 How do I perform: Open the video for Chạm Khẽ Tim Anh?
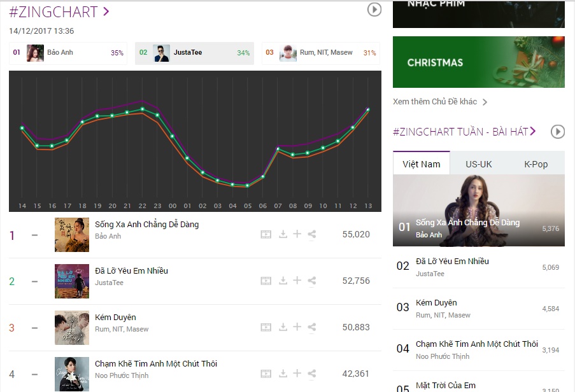point(266,374)
